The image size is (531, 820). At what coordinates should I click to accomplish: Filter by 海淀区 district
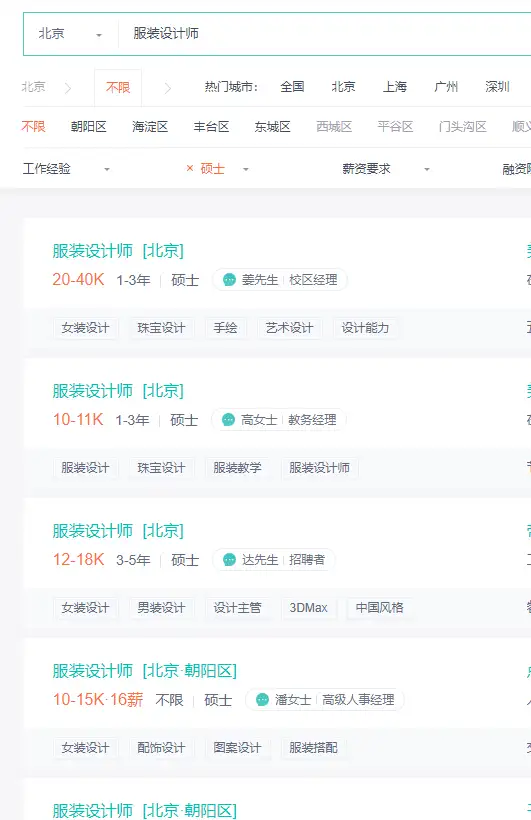(150, 127)
